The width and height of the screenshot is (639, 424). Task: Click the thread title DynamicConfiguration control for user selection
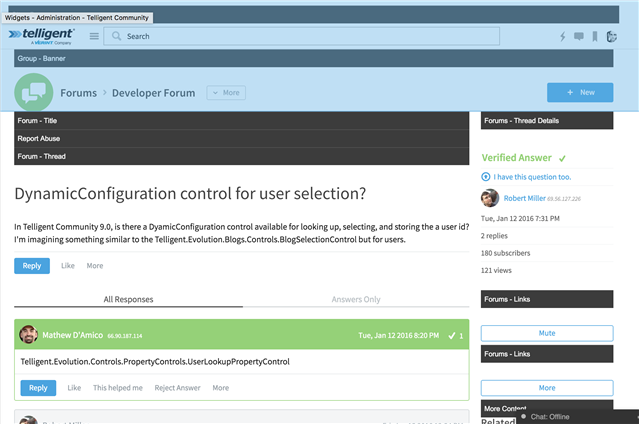pyautogui.click(x=190, y=194)
